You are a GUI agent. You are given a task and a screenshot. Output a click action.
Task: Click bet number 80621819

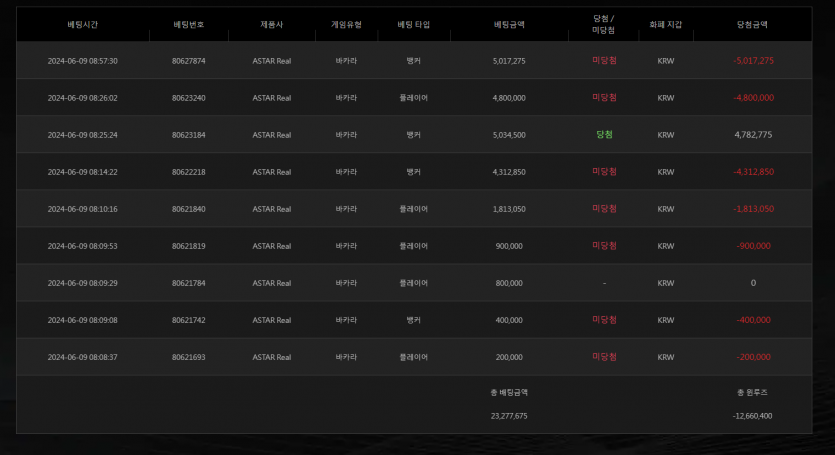coord(189,246)
